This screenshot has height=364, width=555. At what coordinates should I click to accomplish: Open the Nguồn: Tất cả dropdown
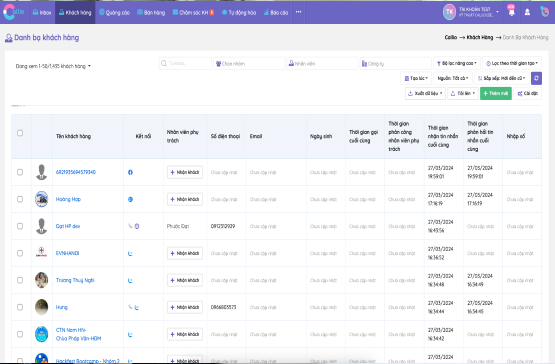pos(453,78)
